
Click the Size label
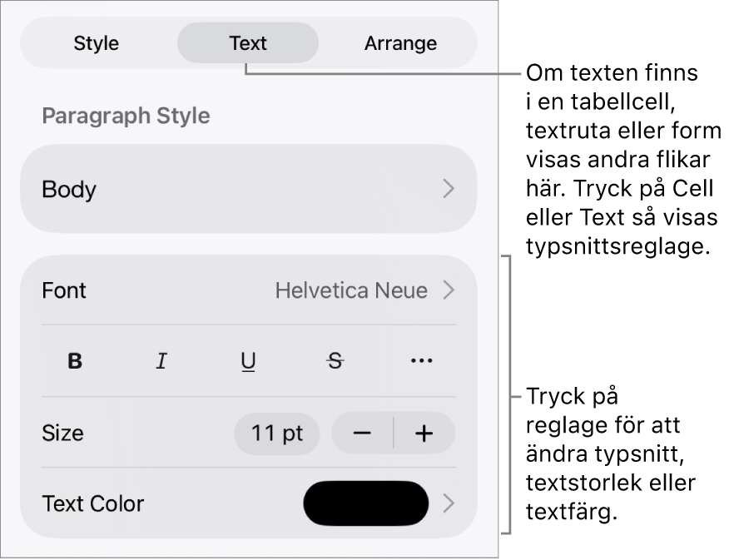(x=62, y=434)
